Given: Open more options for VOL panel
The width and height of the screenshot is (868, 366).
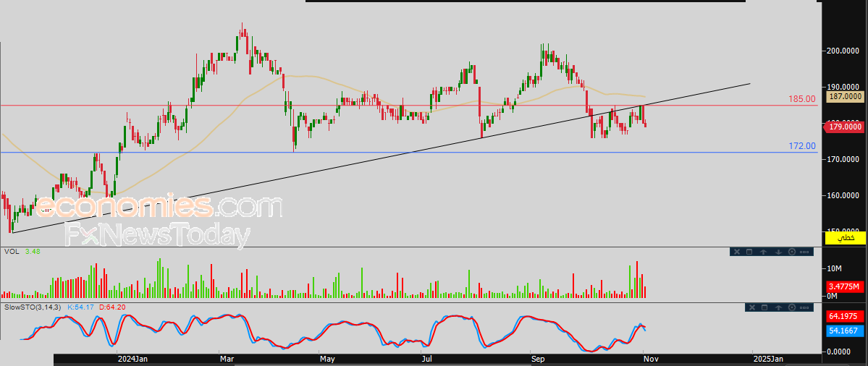Looking at the screenshot, I should tap(805, 252).
